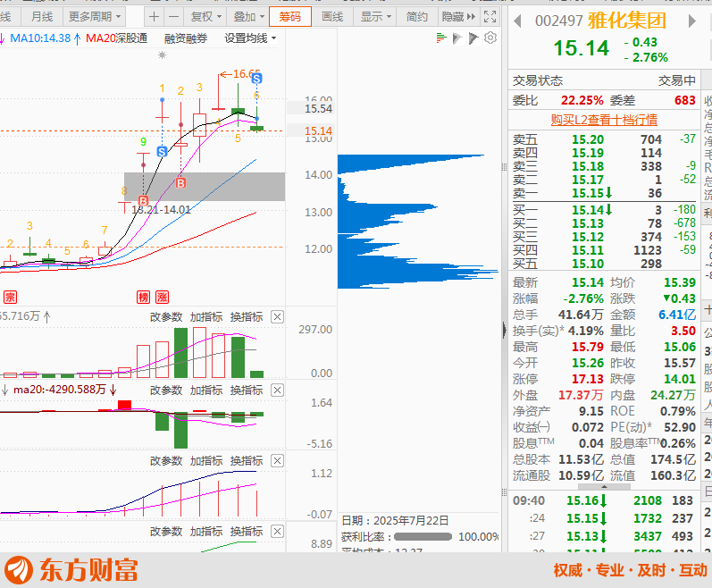Expand the trade tick list handle

(x=604, y=487)
